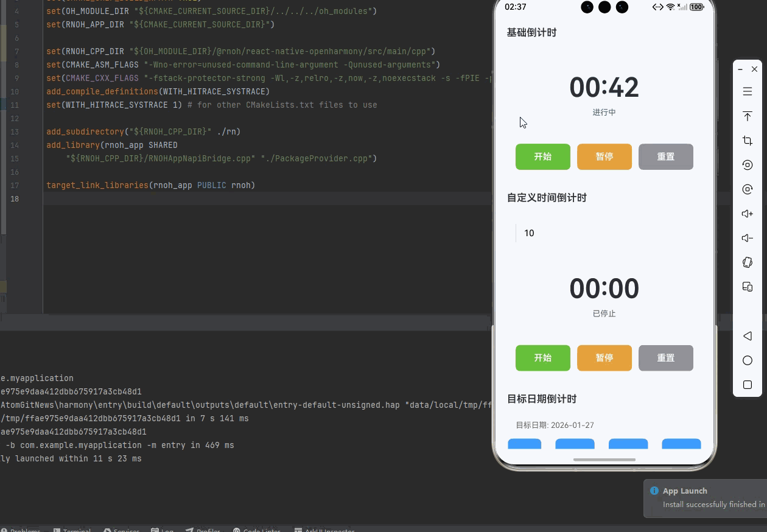Click the 已停止 status label

tap(604, 314)
